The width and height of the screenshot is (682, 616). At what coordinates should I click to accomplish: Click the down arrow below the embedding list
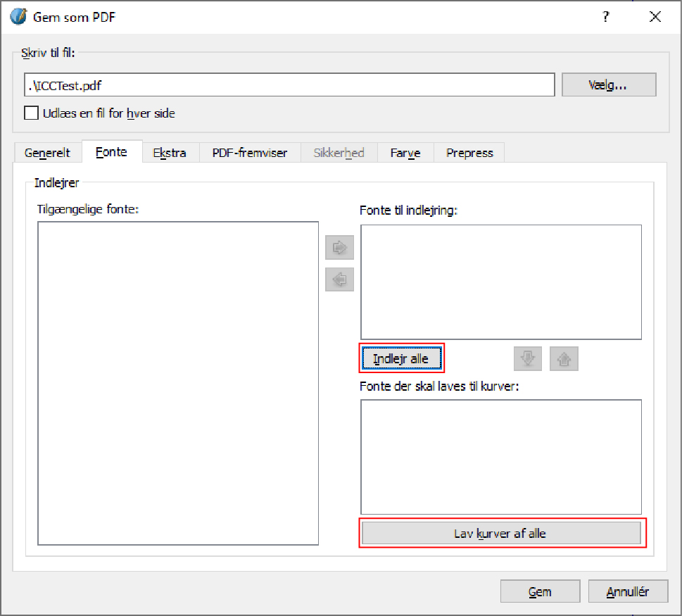527,359
